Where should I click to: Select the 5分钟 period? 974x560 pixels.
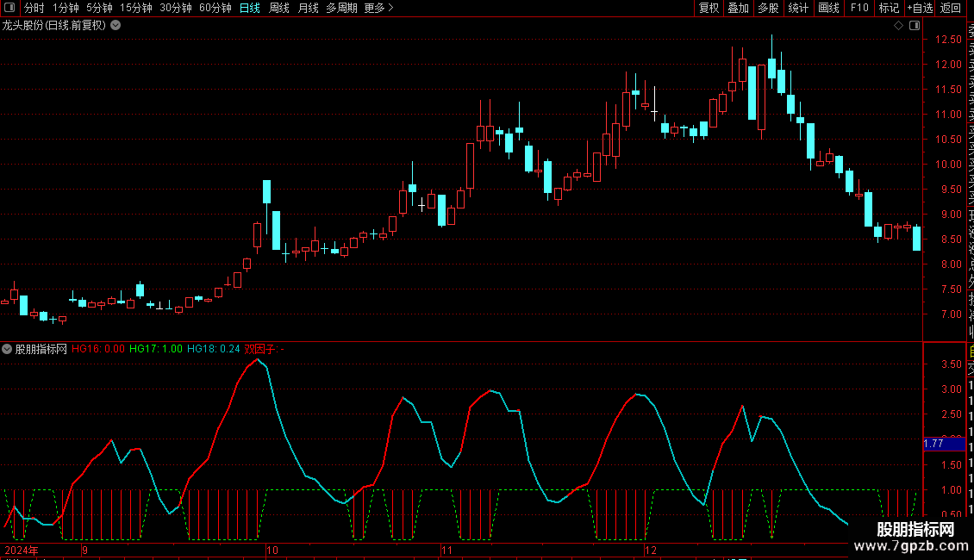(x=99, y=8)
